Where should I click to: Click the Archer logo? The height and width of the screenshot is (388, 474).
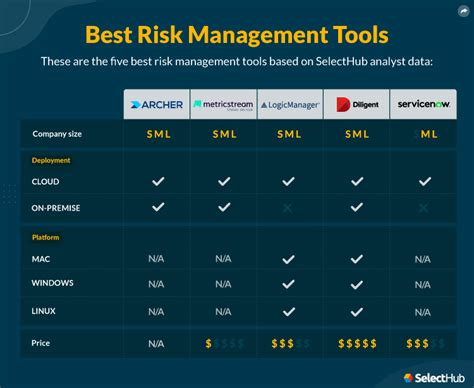point(156,105)
